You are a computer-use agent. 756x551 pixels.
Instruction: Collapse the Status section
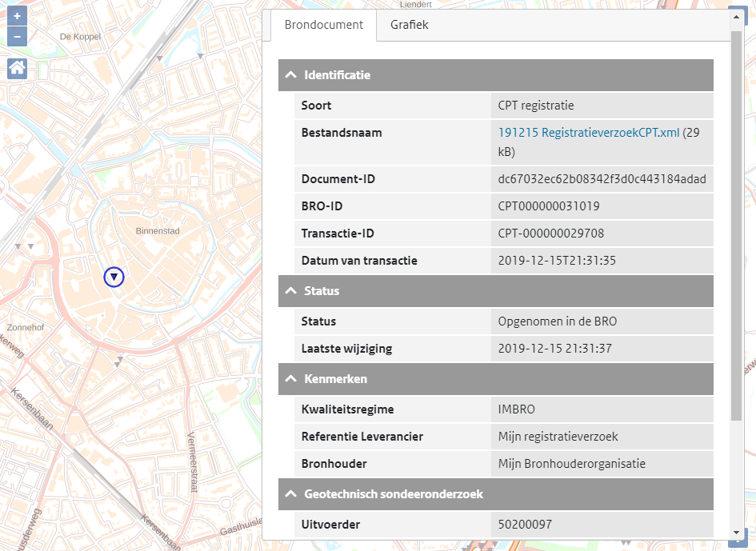pos(290,291)
